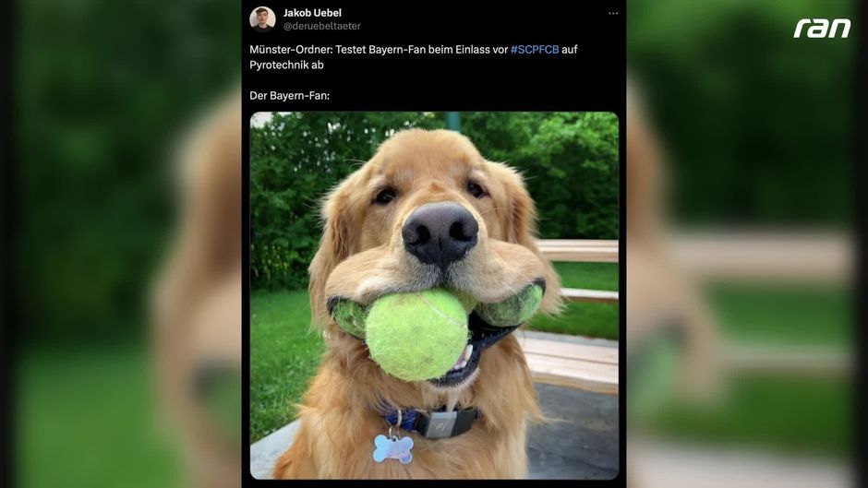Click the bone-shaped dog tag

pyautogui.click(x=392, y=448)
